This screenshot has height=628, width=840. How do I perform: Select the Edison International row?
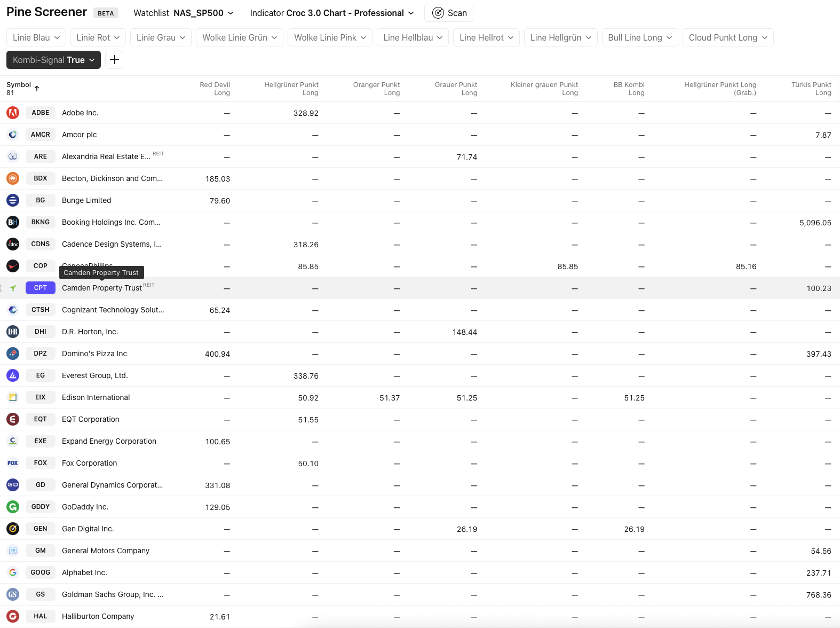click(96, 397)
